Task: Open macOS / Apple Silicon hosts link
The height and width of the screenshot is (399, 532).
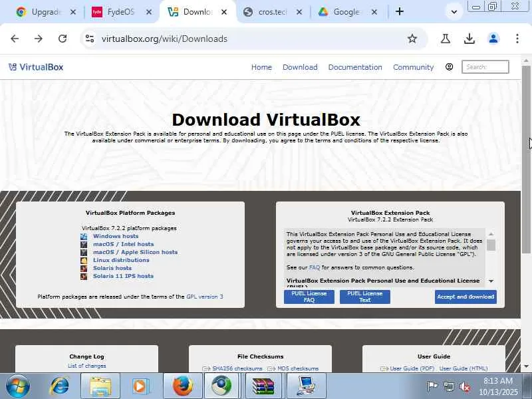Action: [x=136, y=252]
